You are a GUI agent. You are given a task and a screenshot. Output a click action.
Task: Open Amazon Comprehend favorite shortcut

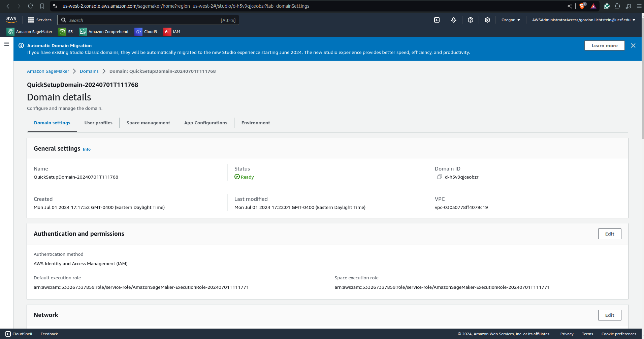pyautogui.click(x=104, y=32)
